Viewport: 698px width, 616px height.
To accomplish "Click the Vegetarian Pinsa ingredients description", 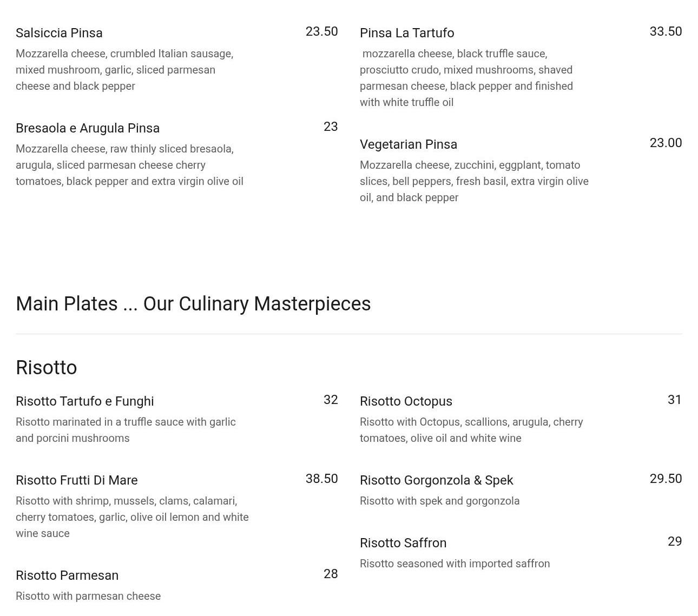I will [x=474, y=181].
